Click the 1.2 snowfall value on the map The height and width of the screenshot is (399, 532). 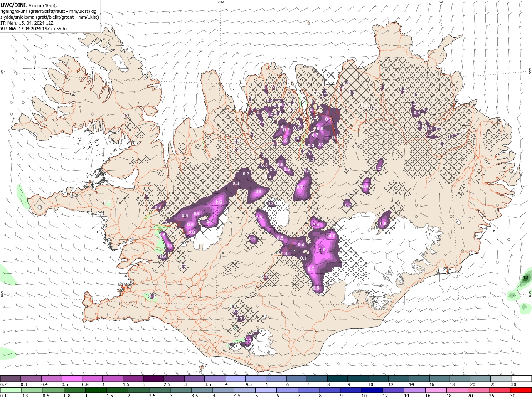[321, 249]
